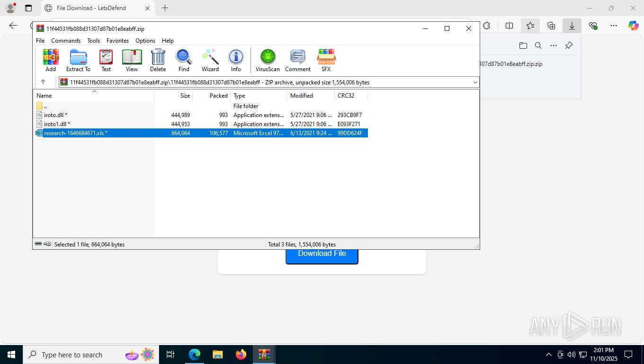Click the Extract To toolbar icon
The height and width of the screenshot is (364, 644).
pos(78,60)
